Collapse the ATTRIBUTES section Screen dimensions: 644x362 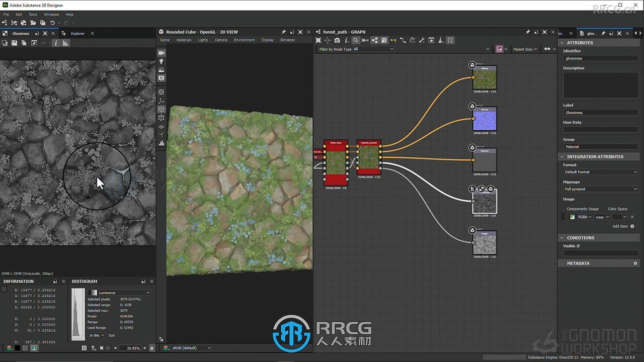click(x=562, y=43)
